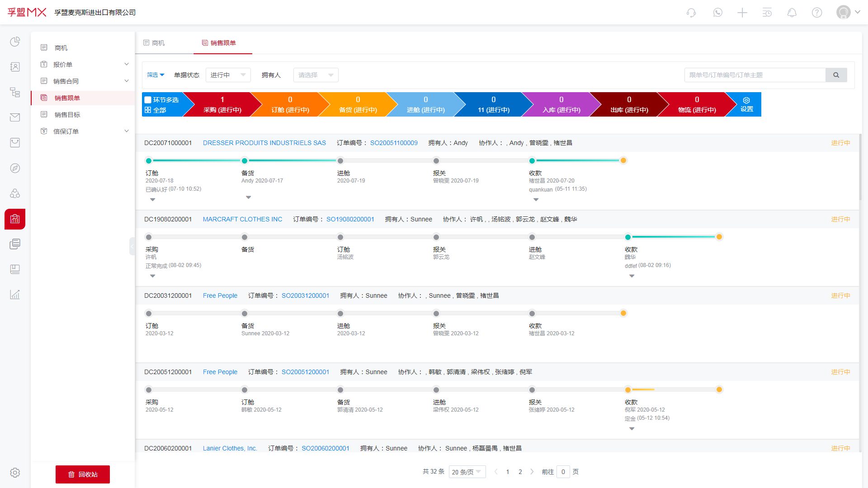
Task: Click the plus icon to create new record
Action: 742,12
